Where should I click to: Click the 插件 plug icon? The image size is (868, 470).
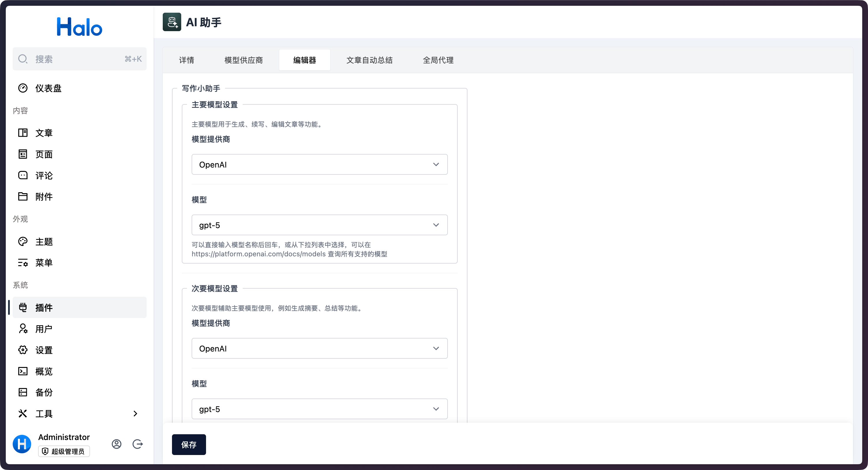coord(23,307)
